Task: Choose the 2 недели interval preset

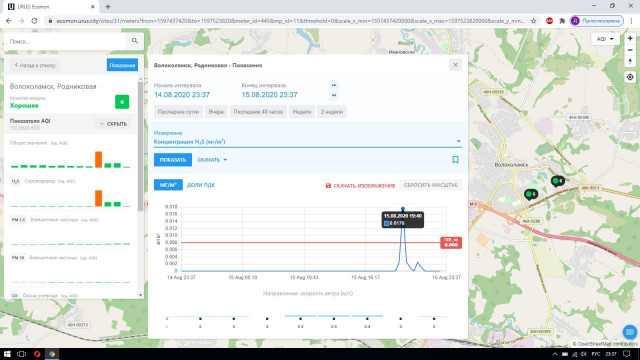Action: 332,112
